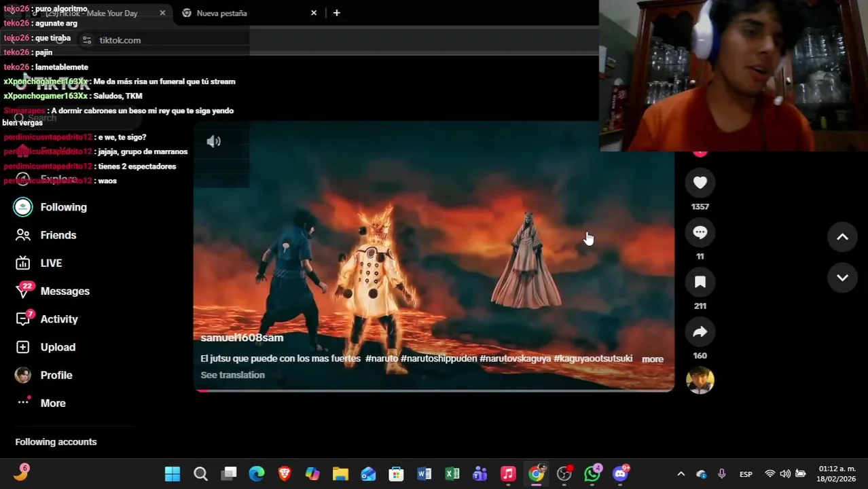Image resolution: width=868 pixels, height=489 pixels.
Task: Click the Upload plus icon
Action: (x=23, y=347)
